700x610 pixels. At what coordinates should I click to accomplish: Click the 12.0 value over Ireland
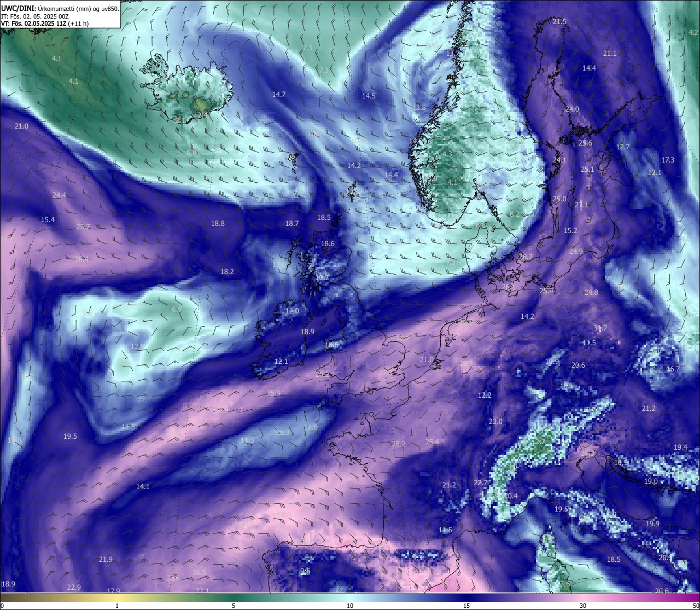tap(292, 311)
